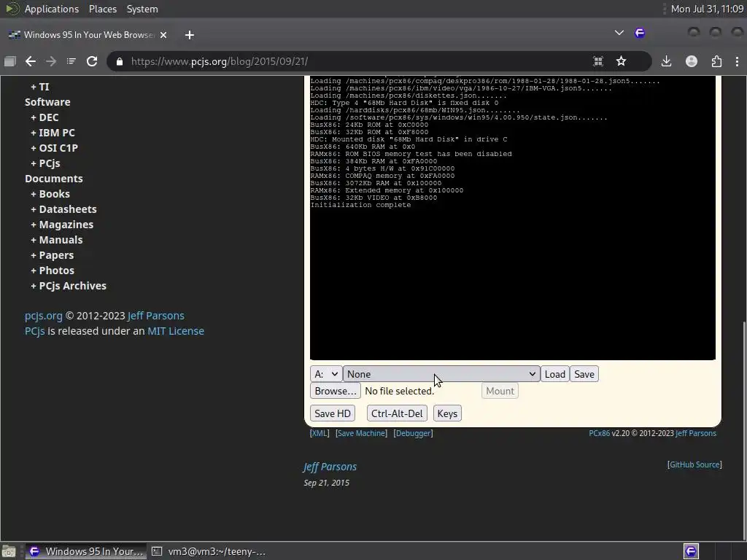Click the purple browser icon in tab bar
The image size is (747, 560).
640,33
